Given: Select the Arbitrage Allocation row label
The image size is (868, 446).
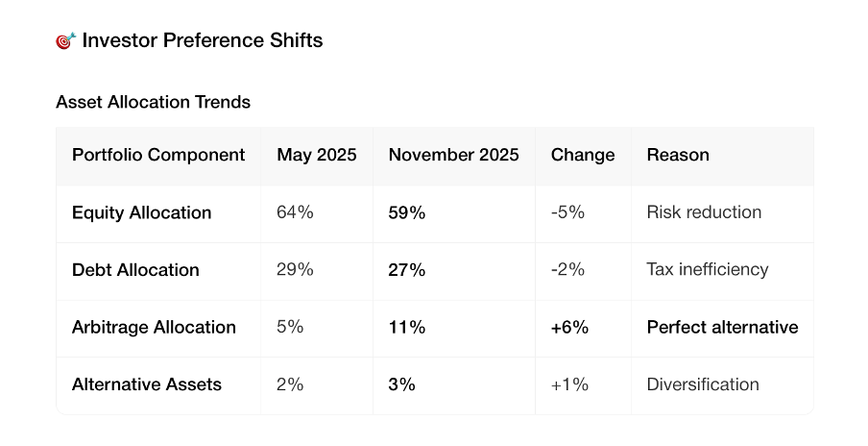Looking at the screenshot, I should (x=154, y=327).
